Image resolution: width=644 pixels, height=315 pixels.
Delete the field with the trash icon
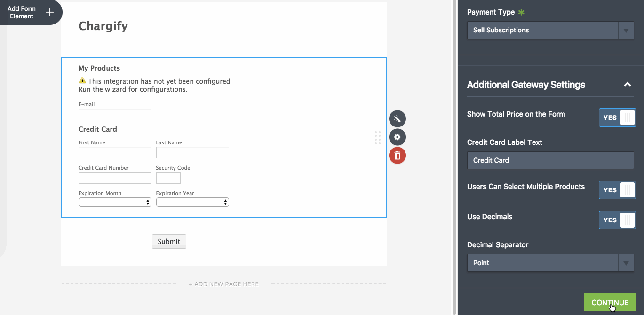tap(397, 156)
